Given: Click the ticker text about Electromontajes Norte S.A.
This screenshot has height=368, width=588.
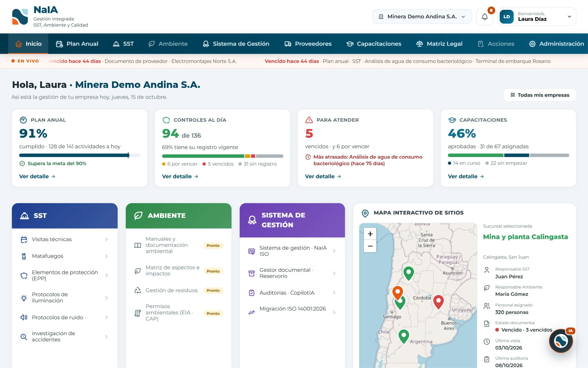Looking at the screenshot, I should pyautogui.click(x=142, y=61).
